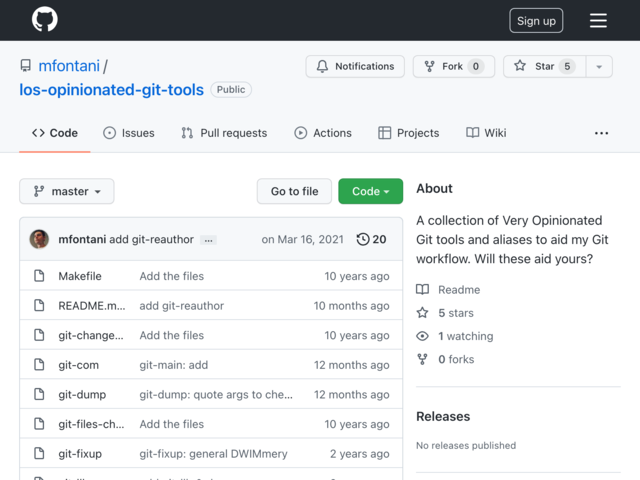Open the green Code dropdown
This screenshot has width=640, height=480.
370,191
